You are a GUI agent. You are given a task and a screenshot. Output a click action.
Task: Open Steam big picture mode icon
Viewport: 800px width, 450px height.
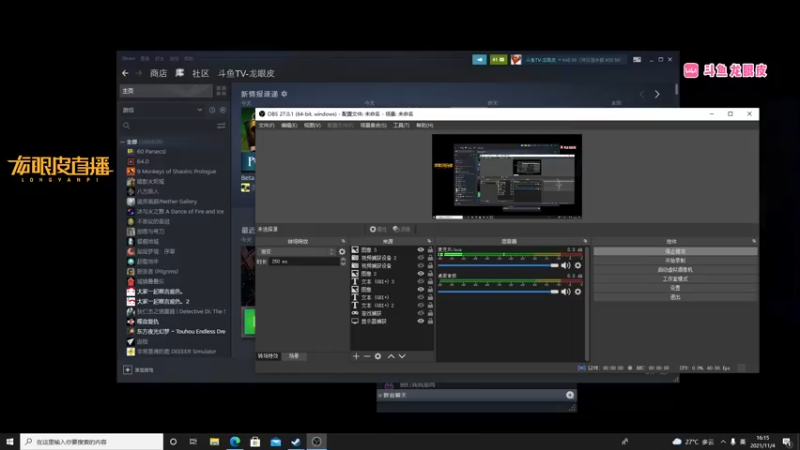[637, 60]
